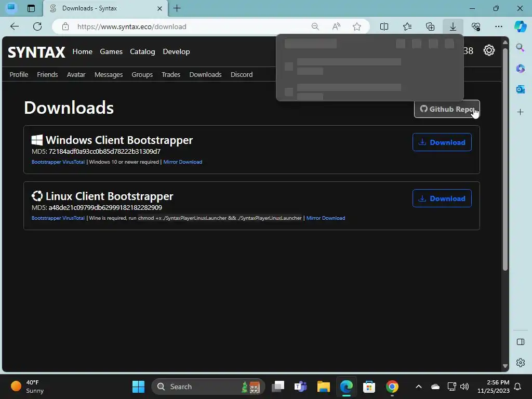Open Copilot sidebar
532x399 pixels.
520,26
